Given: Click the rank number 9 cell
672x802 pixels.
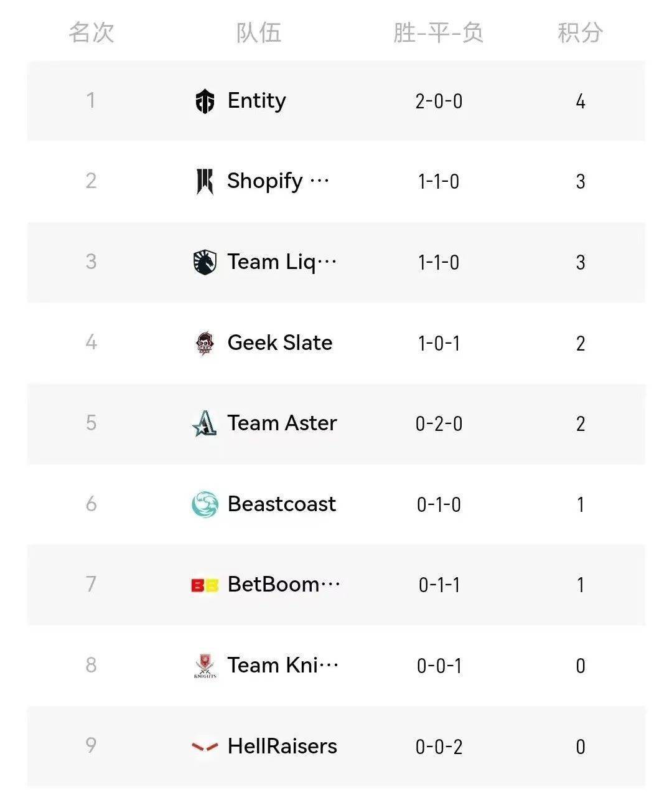Looking at the screenshot, I should point(91,745).
